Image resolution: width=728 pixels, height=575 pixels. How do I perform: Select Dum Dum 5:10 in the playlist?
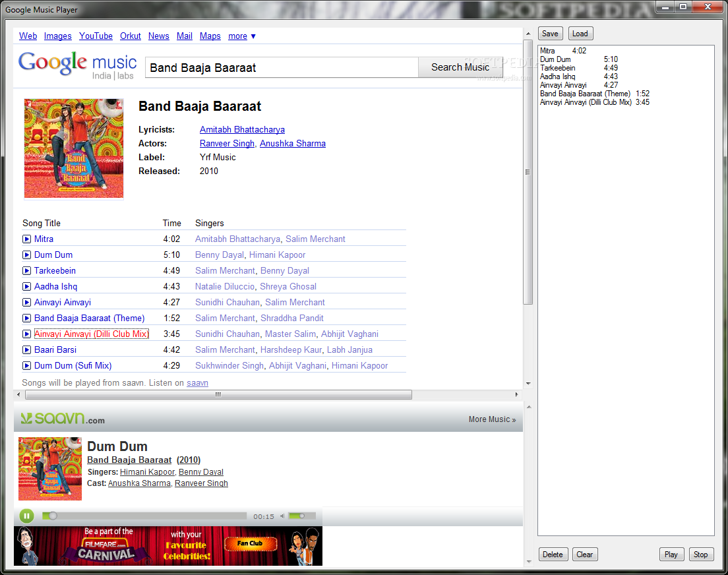tap(578, 59)
